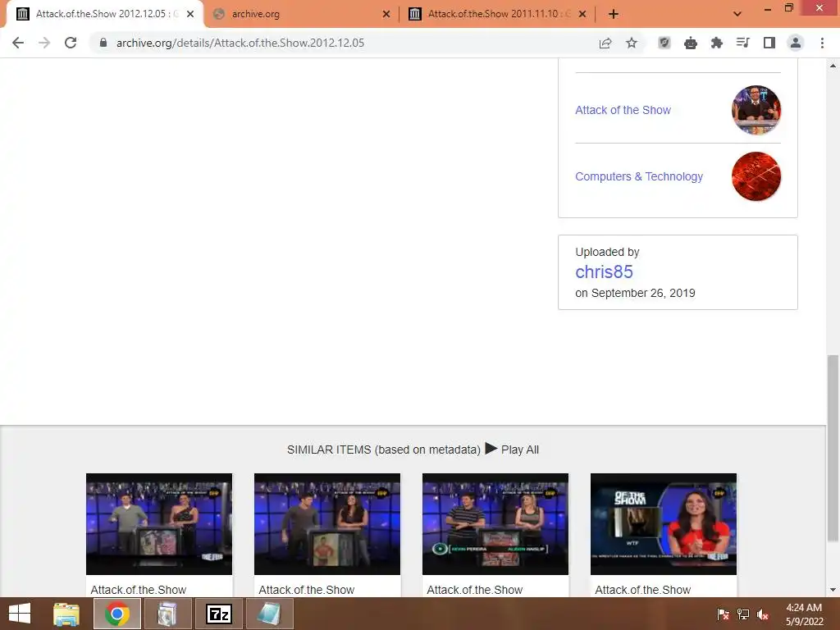The image size is (840, 630).
Task: Click the network tray icon
Action: tap(743, 614)
